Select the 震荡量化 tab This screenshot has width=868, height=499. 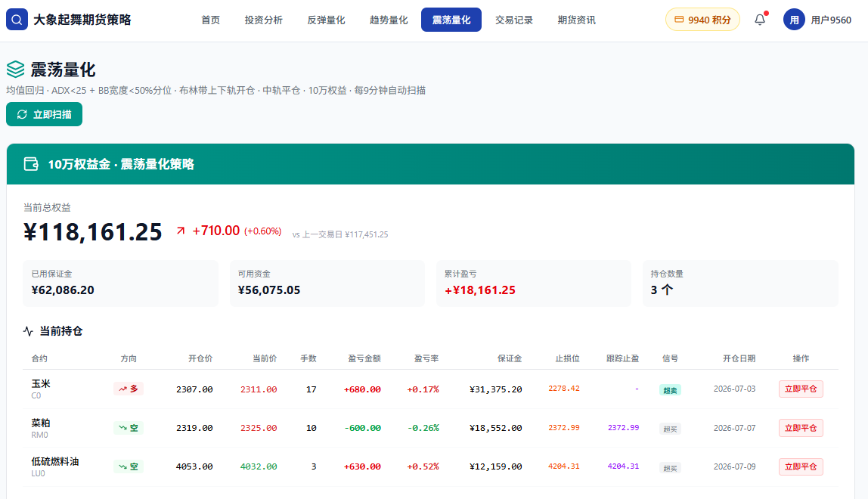451,20
